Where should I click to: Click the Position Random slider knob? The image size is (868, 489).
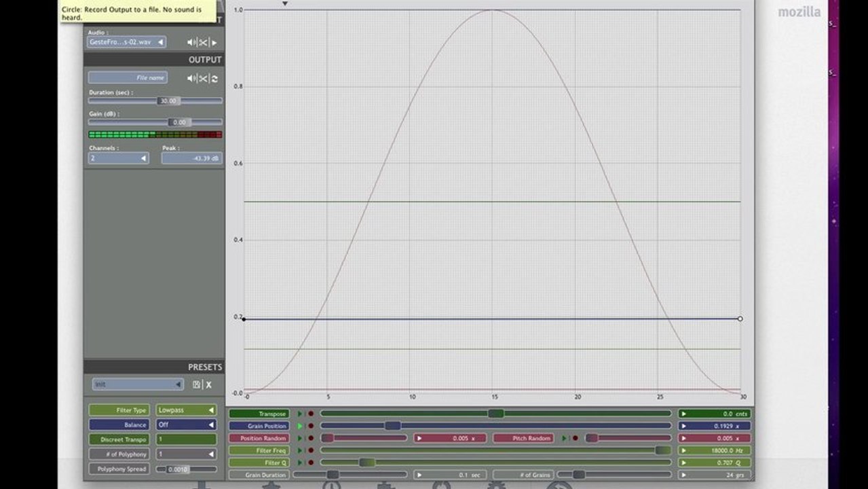coord(327,438)
